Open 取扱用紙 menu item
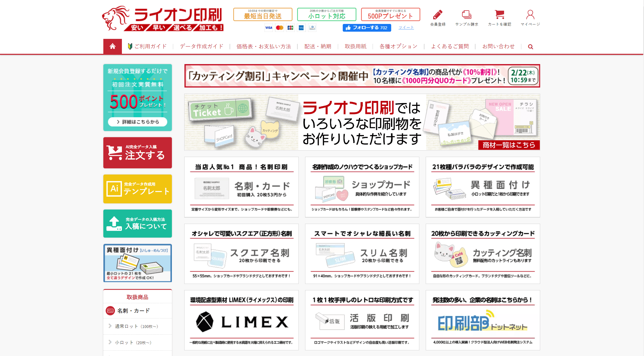The height and width of the screenshot is (356, 644). pyautogui.click(x=356, y=47)
